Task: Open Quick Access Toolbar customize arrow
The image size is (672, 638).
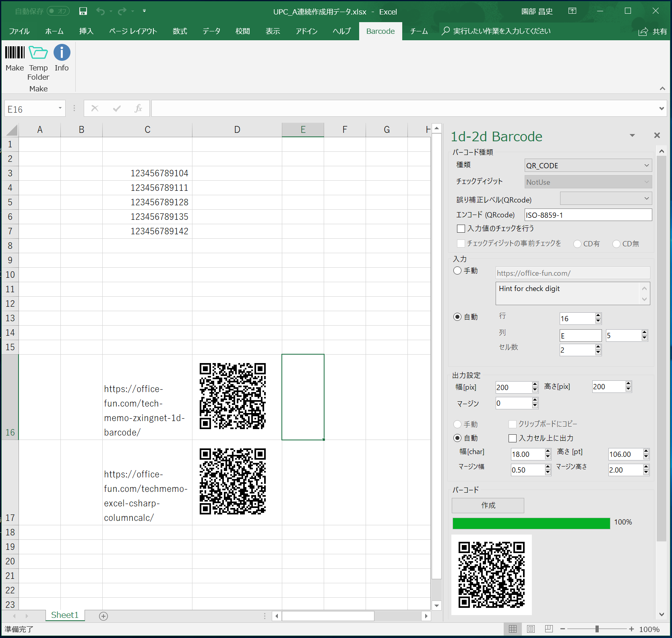Action: coord(144,11)
